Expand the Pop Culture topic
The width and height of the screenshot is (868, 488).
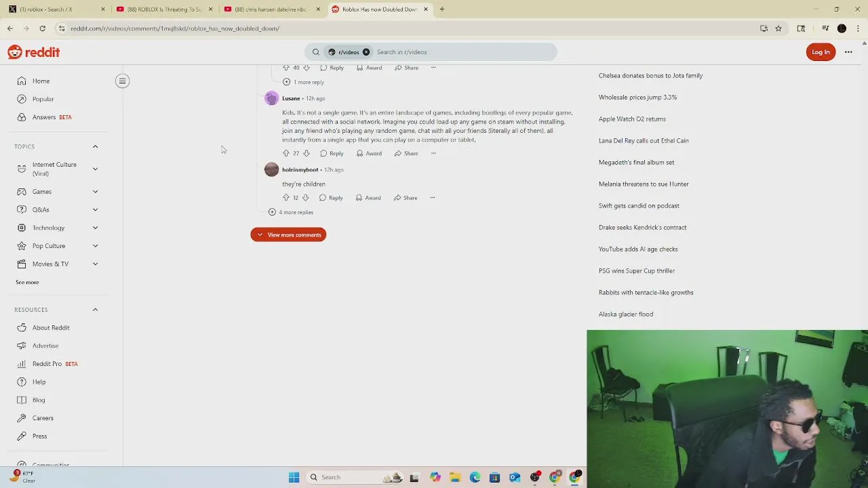pos(95,246)
